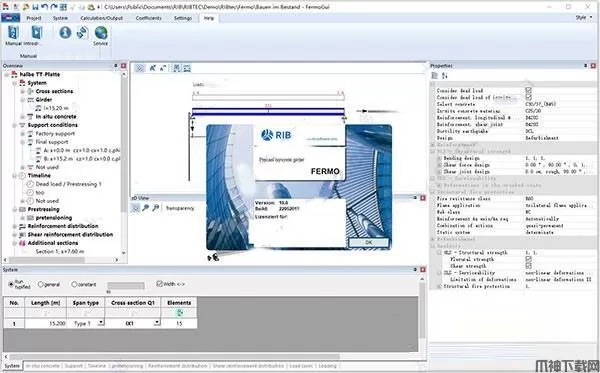Click the green Elements generate icon in table

tap(179, 313)
